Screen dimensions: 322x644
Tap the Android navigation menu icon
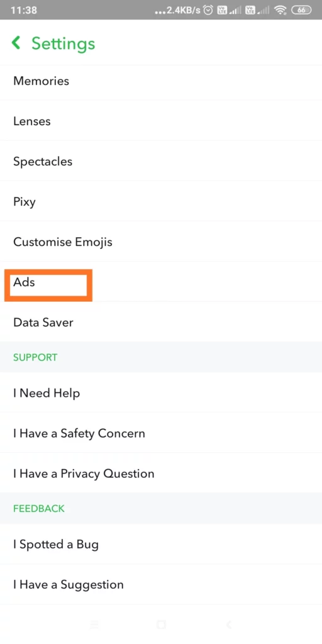94,625
